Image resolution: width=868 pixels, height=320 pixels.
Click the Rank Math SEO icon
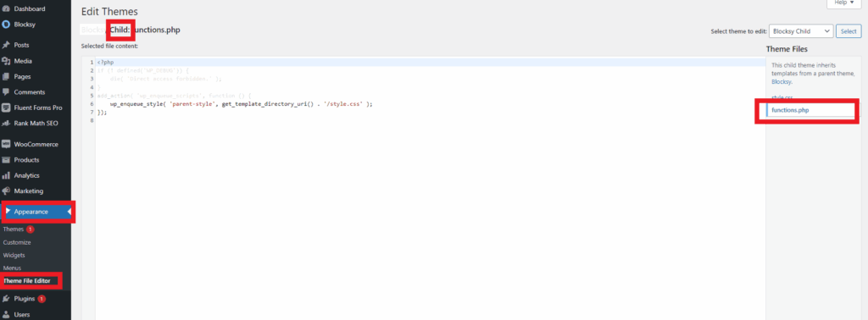pos(6,124)
